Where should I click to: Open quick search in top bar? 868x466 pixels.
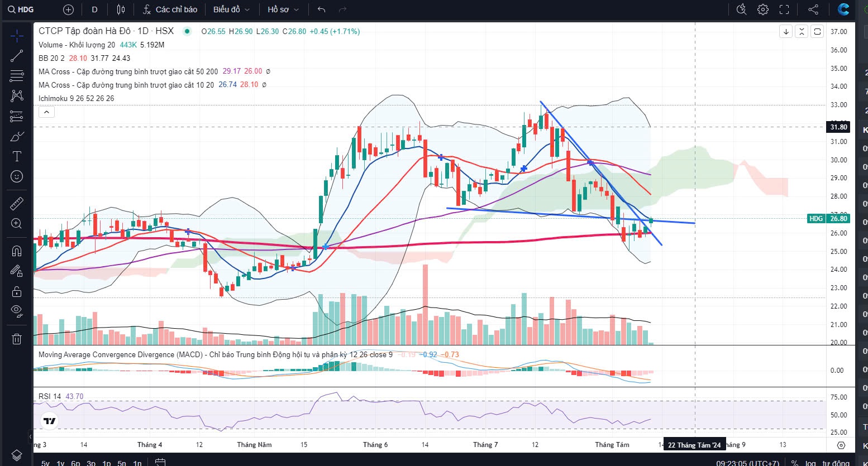tap(741, 9)
